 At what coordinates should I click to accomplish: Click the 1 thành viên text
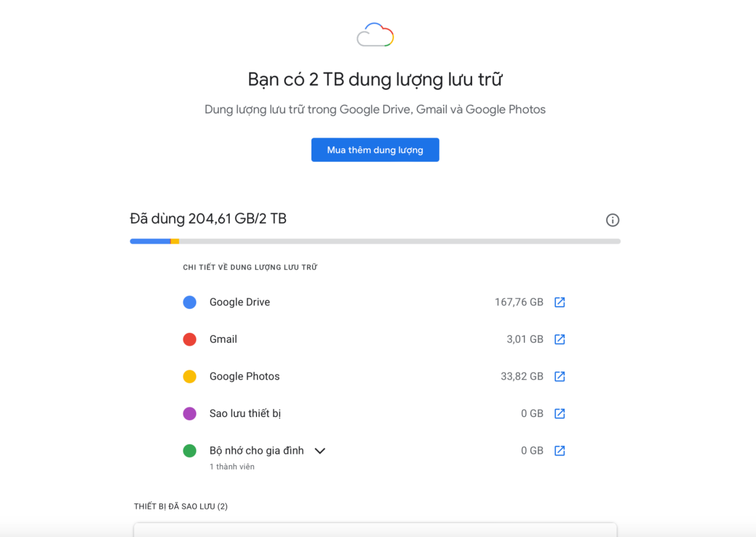pyautogui.click(x=232, y=467)
